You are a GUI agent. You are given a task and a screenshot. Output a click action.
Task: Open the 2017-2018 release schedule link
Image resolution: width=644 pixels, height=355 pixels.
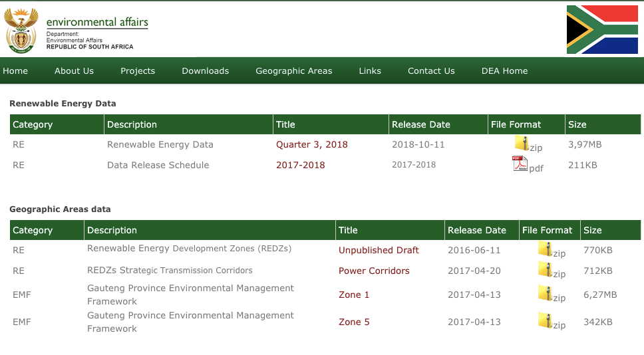[x=301, y=166]
